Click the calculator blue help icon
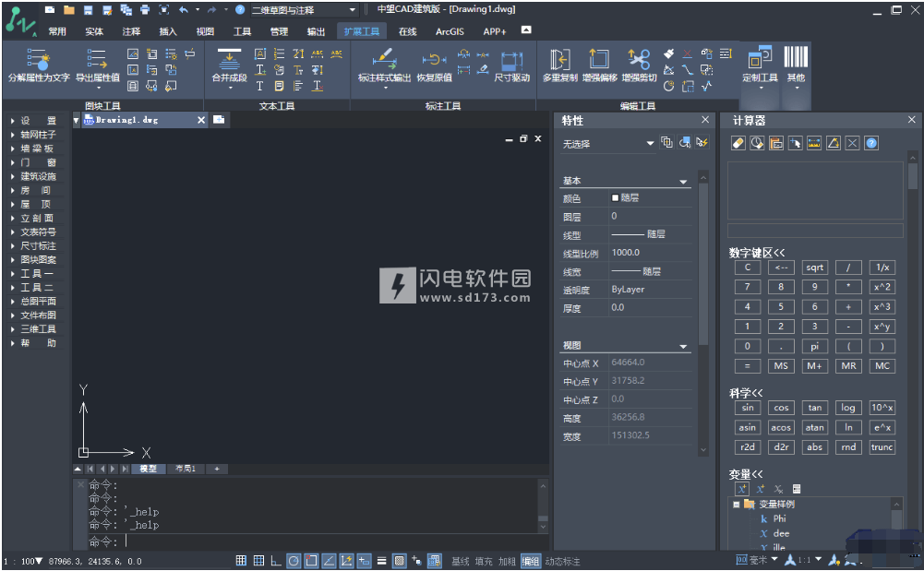Image resolution: width=924 pixels, height=571 pixels. 871,143
